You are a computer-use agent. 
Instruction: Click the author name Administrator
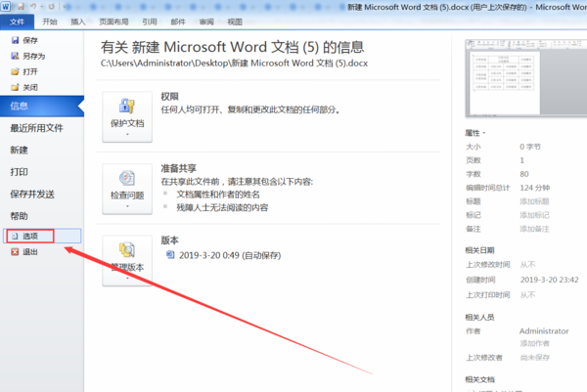click(544, 331)
